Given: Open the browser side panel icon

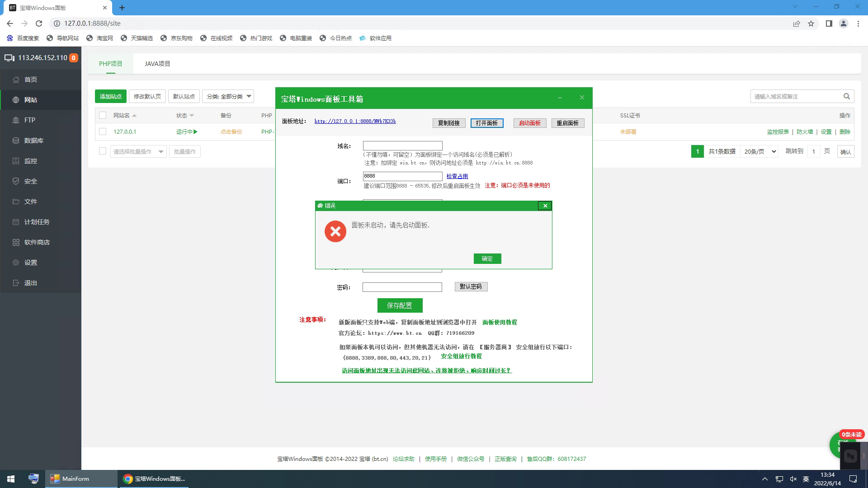Looking at the screenshot, I should click(829, 23).
